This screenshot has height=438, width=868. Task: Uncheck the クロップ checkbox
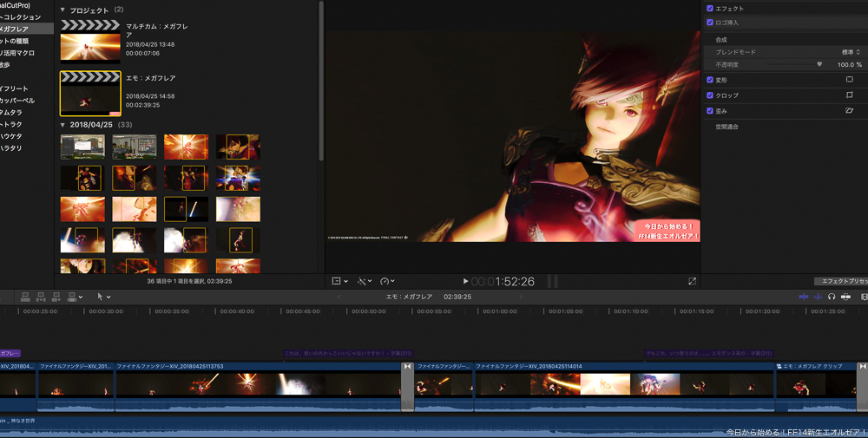coord(710,95)
